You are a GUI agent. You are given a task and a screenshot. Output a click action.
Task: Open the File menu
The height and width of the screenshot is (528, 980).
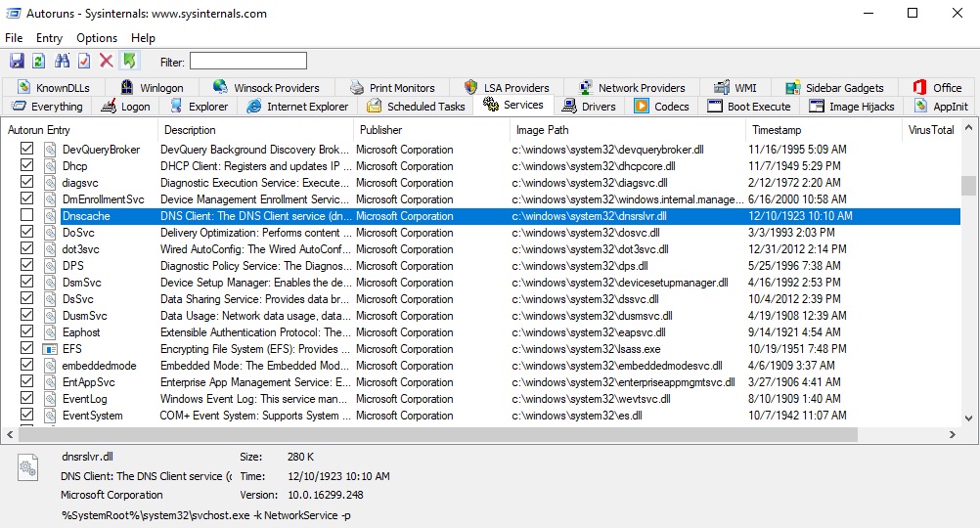click(14, 38)
